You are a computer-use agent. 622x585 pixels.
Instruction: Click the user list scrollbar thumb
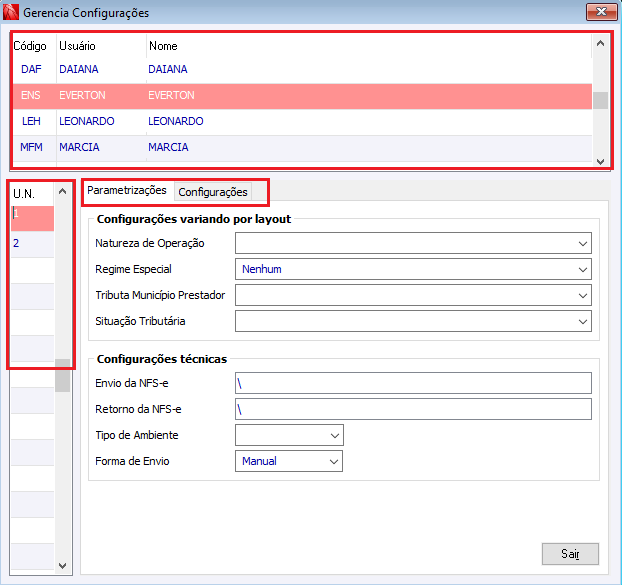pyautogui.click(x=600, y=100)
